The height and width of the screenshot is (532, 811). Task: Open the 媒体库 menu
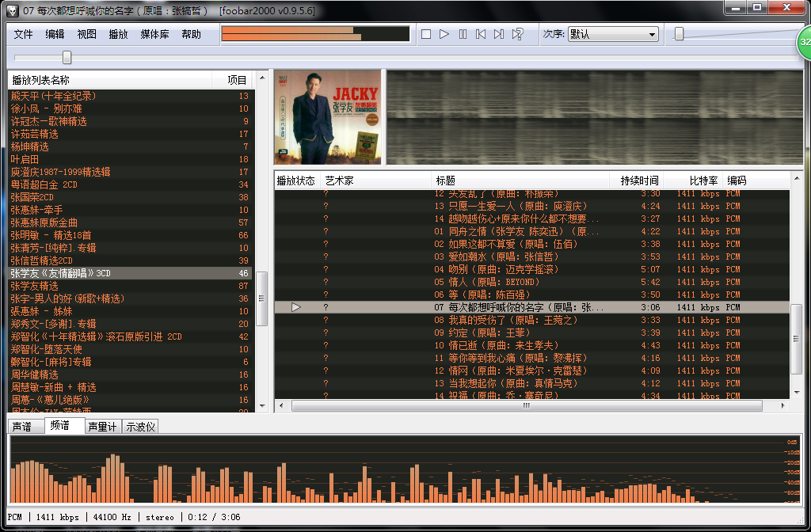154,34
